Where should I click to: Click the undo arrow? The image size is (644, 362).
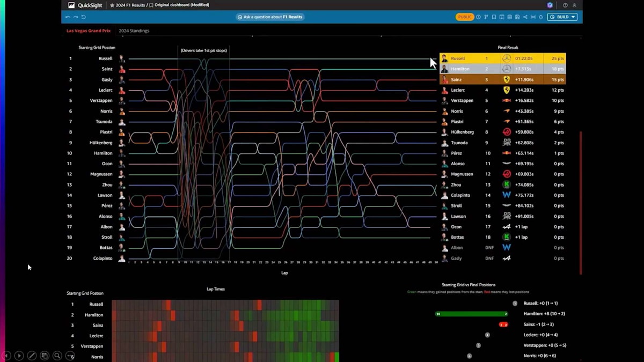(x=68, y=17)
